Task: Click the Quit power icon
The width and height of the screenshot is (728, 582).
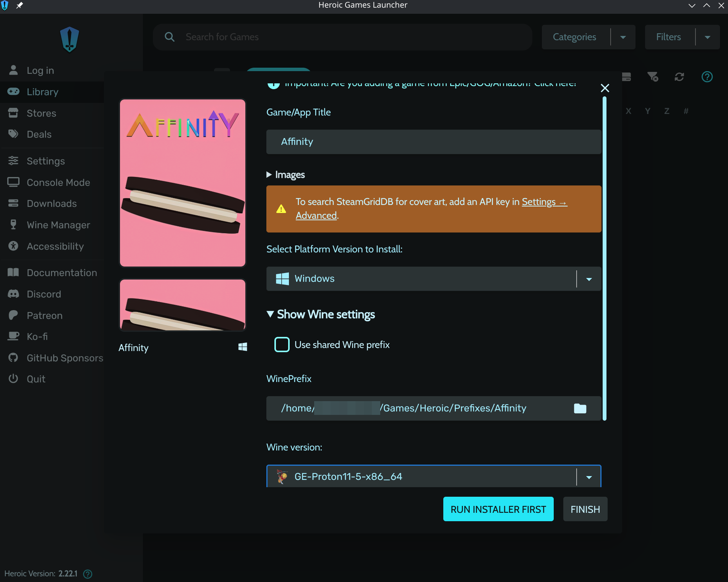Action: (x=13, y=379)
